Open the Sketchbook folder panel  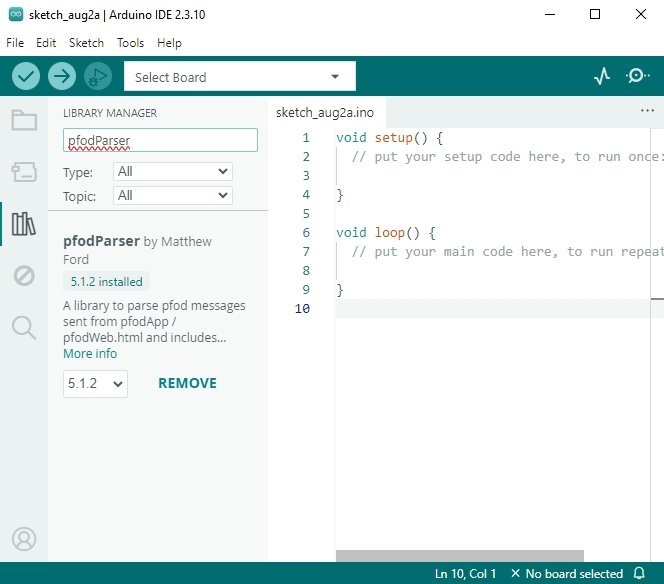tap(24, 120)
